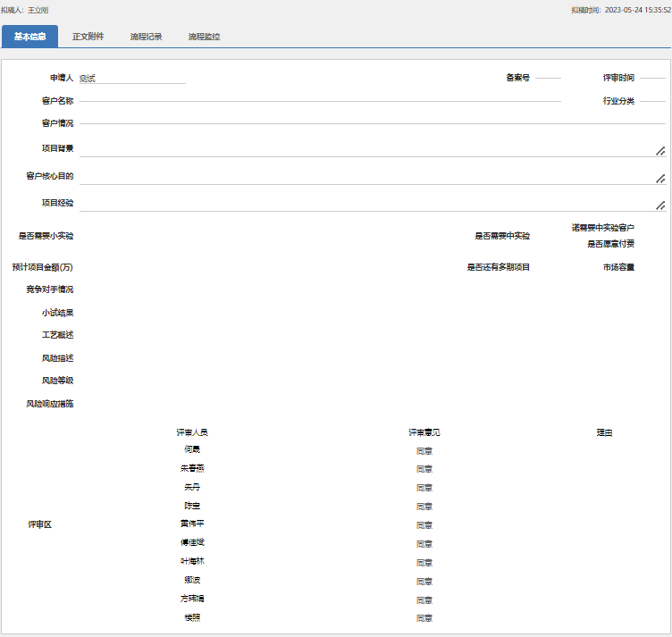Open the 流程记录 tab
Image resolution: width=672 pixels, height=637 pixels.
147,37
